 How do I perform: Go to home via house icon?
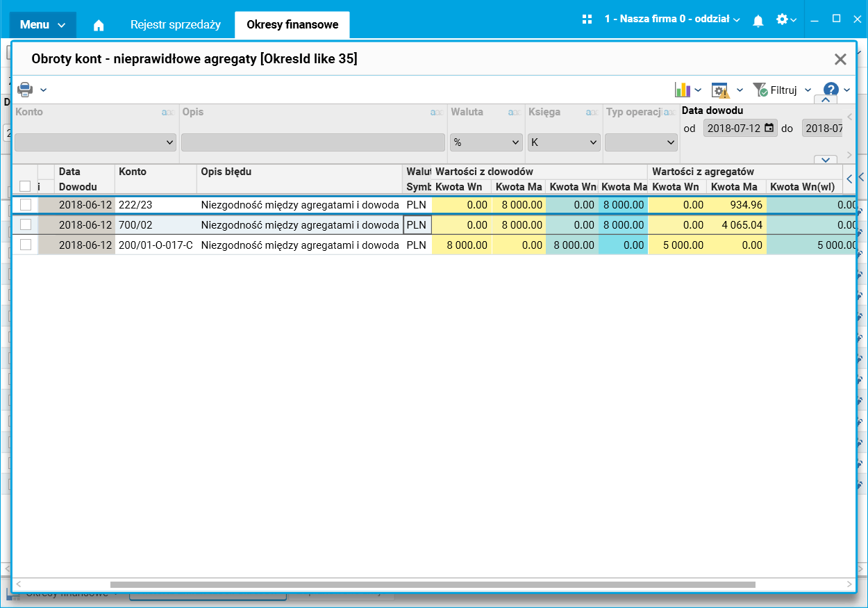pyautogui.click(x=99, y=25)
